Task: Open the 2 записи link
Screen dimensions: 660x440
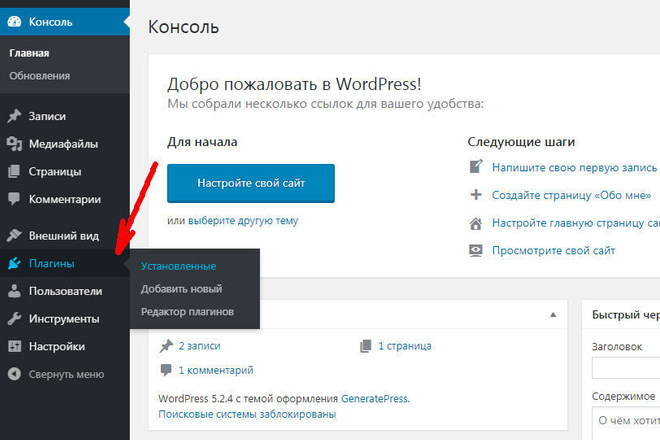Action: tap(200, 346)
